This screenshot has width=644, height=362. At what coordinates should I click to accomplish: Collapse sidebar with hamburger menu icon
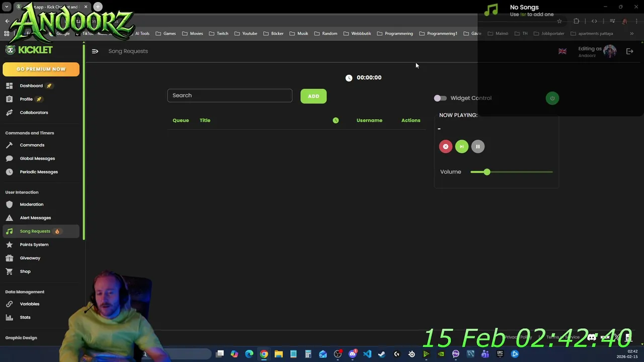point(95,51)
